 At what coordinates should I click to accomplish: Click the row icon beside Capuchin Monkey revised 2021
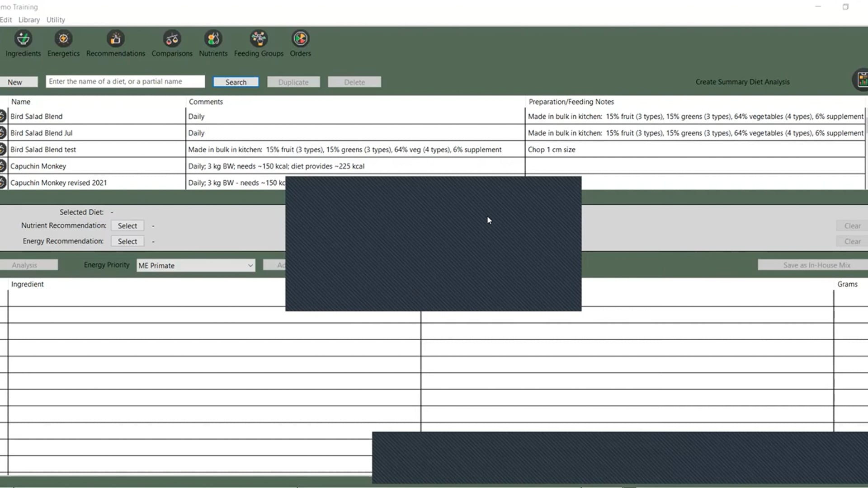click(3, 183)
